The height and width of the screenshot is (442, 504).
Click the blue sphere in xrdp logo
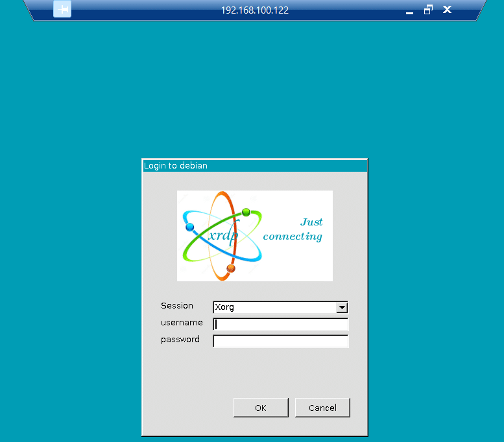pyautogui.click(x=189, y=227)
